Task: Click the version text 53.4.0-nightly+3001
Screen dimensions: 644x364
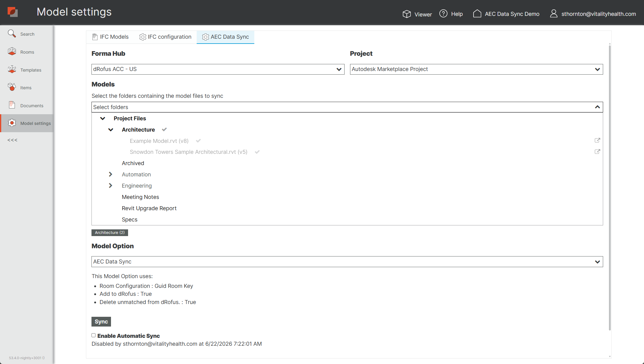Action: pos(27,358)
